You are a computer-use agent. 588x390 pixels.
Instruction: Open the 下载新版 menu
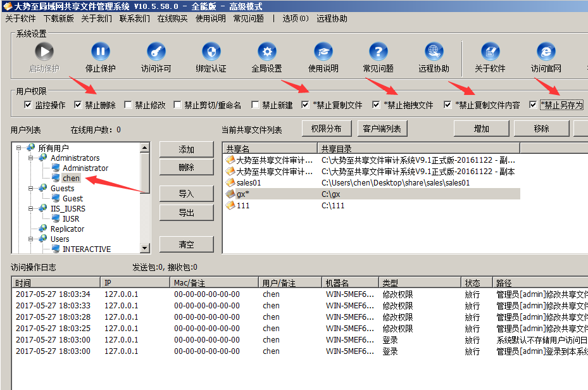(x=58, y=18)
